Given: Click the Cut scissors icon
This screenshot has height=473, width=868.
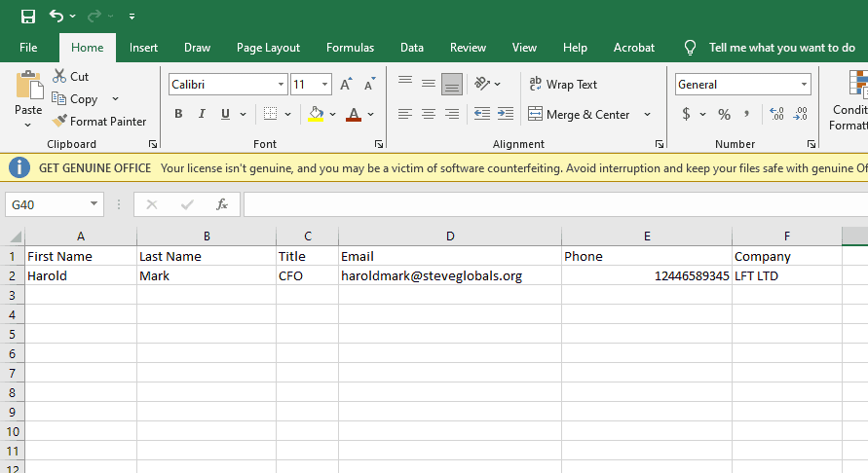Looking at the screenshot, I should [x=60, y=76].
